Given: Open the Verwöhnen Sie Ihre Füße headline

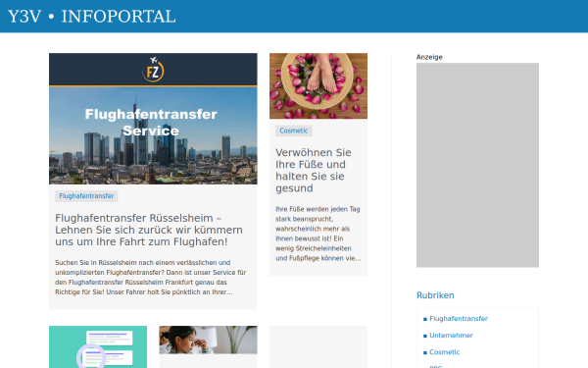Looking at the screenshot, I should click(x=314, y=170).
